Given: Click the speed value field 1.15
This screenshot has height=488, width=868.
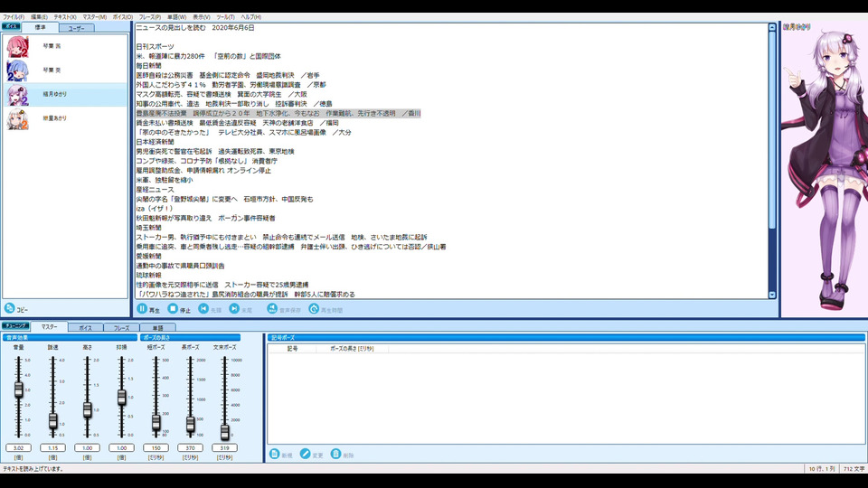Looking at the screenshot, I should pyautogui.click(x=52, y=447).
